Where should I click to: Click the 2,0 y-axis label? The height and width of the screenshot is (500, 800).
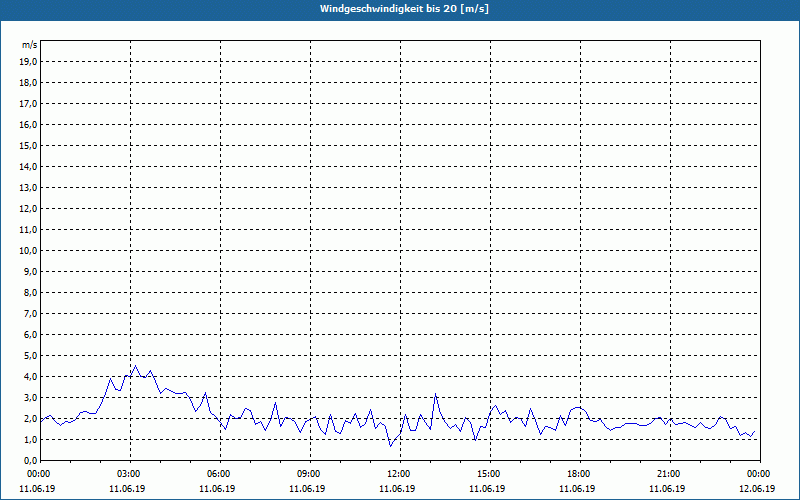30,418
